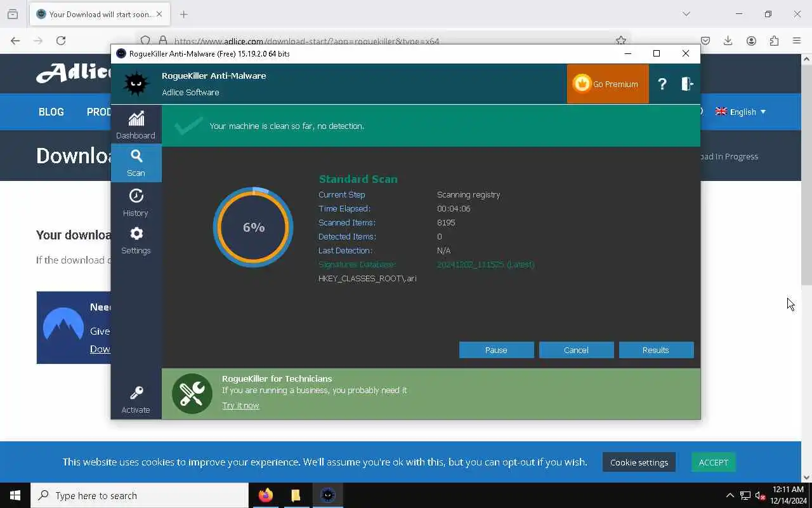View scan Results
The image size is (812, 508).
[x=656, y=350]
